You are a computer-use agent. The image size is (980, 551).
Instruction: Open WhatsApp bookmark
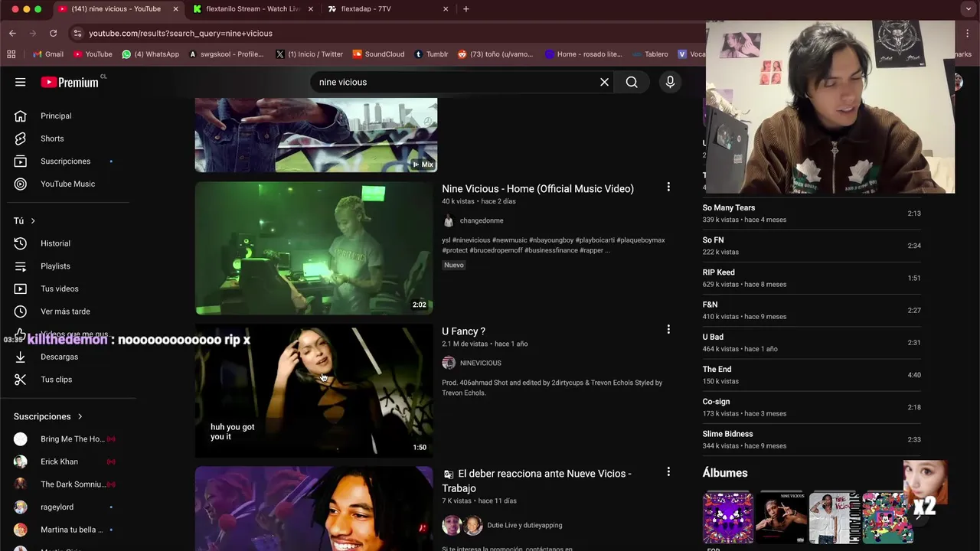point(151,54)
